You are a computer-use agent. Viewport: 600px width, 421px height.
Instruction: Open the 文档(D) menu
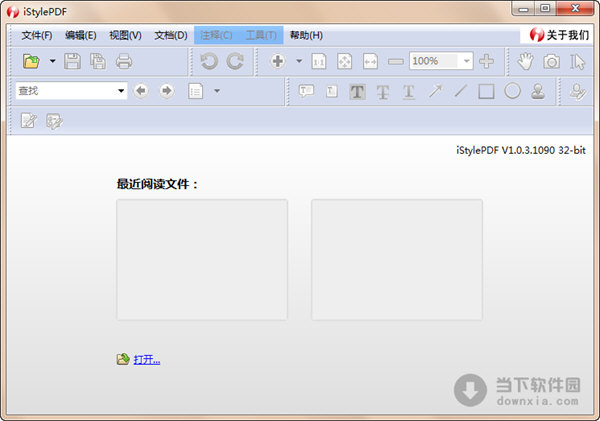(171, 35)
